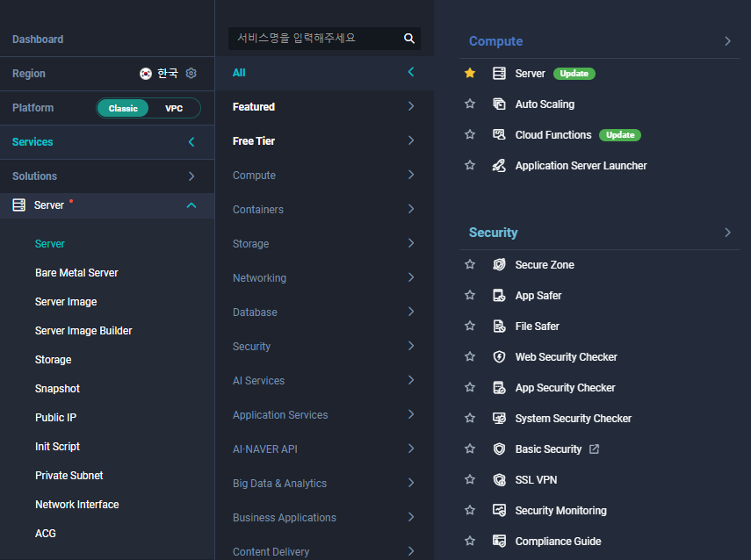
Task: Expand the Security section header arrow
Action: [727, 233]
